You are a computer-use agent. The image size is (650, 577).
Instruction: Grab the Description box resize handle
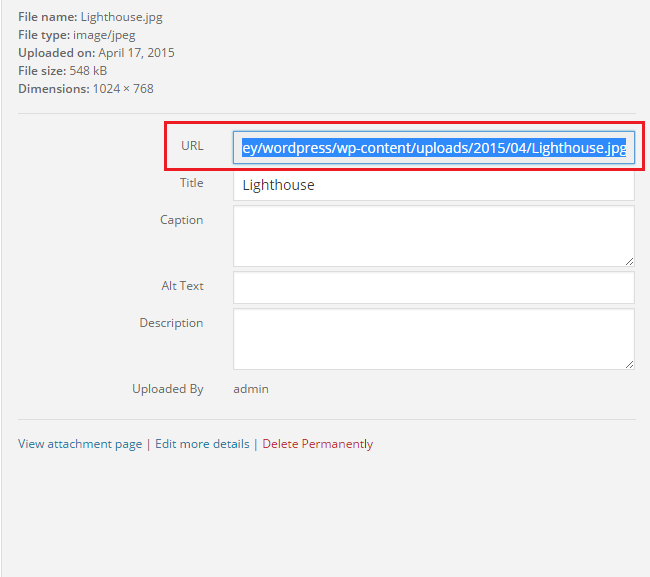point(629,364)
